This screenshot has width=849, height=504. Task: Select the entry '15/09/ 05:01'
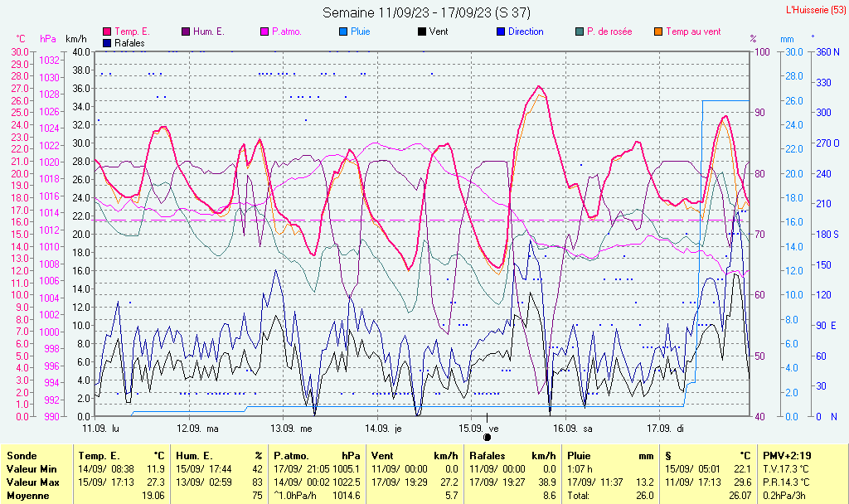(693, 469)
